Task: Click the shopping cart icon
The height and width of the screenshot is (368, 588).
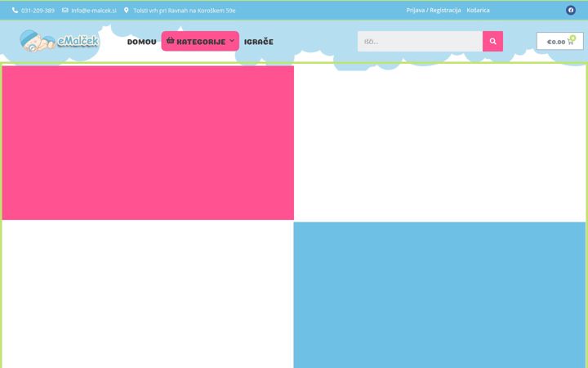Action: pos(570,42)
